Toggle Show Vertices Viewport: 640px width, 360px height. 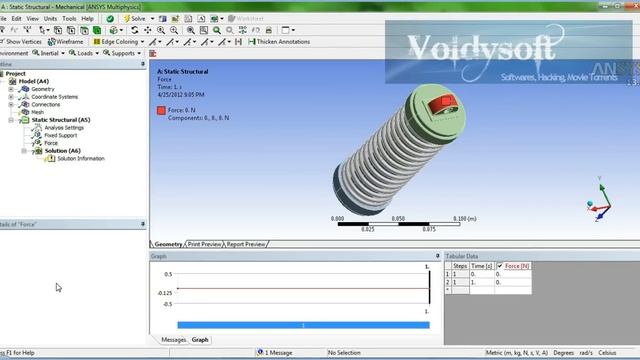point(21,42)
